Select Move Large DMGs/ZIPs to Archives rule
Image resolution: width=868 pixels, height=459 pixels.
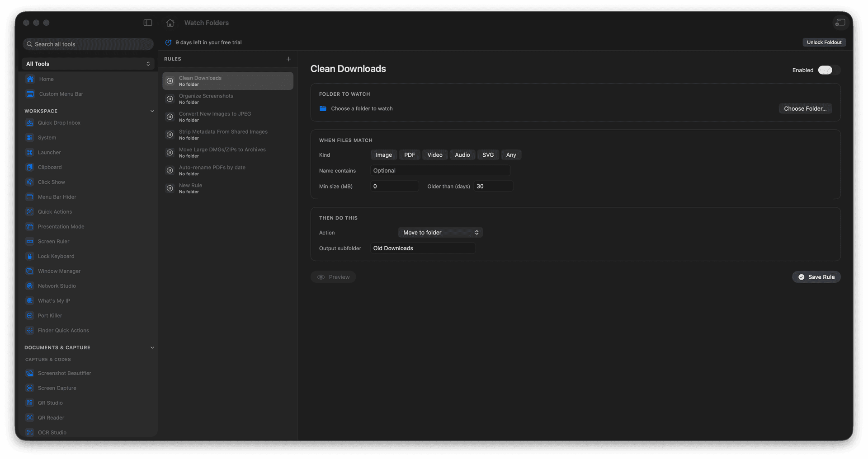coord(228,153)
